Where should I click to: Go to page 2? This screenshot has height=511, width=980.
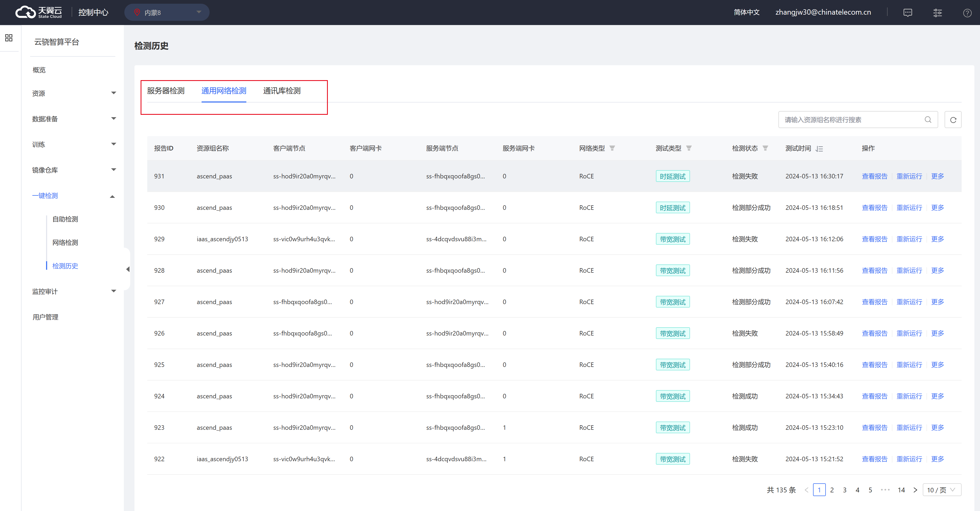click(x=832, y=490)
